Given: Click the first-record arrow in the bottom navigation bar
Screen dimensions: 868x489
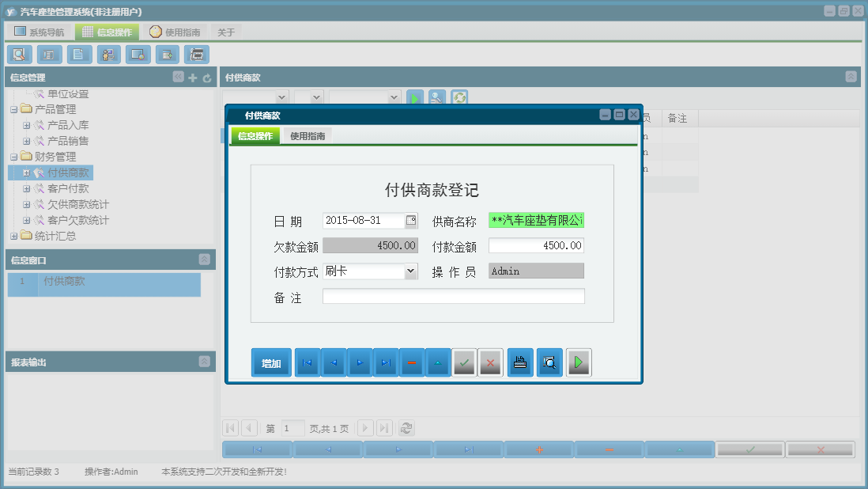Looking at the screenshot, I should [257, 449].
